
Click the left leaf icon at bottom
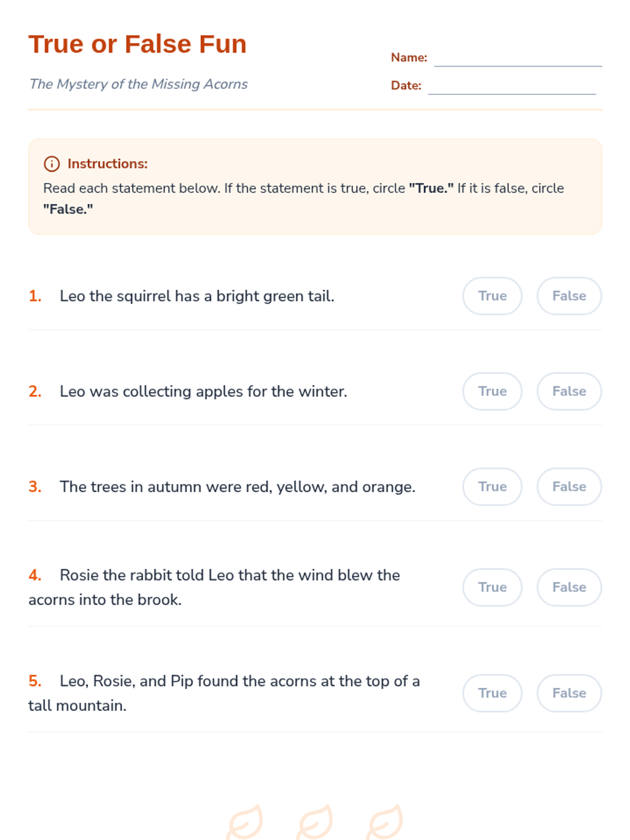tap(245, 822)
